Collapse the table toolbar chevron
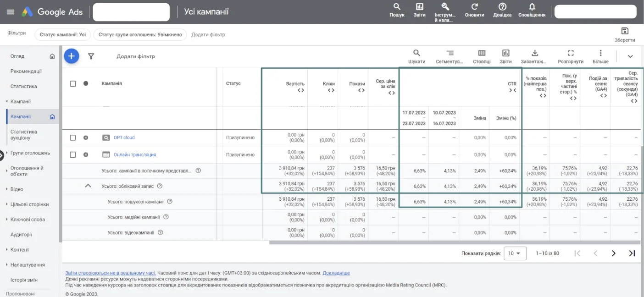 630,56
